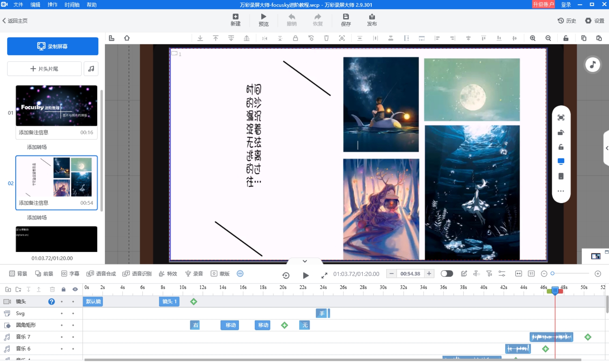The image size is (609, 364).
Task: Click timeline zoom-in plus circle
Action: 598,274
